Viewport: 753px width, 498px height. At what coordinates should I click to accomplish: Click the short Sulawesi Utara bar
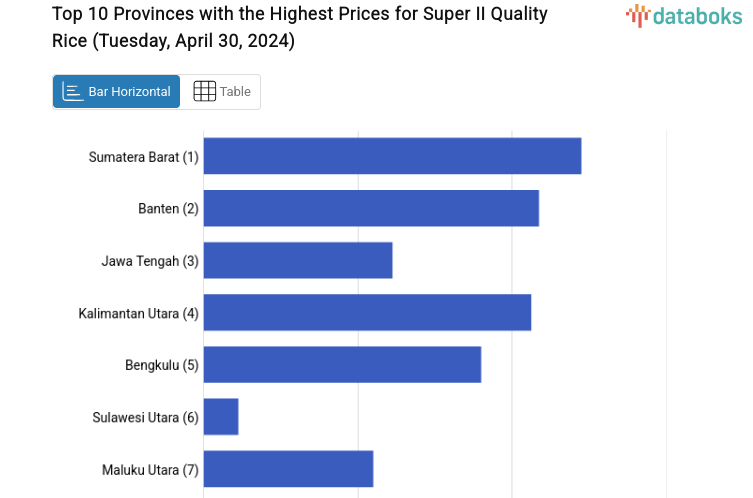click(x=221, y=416)
